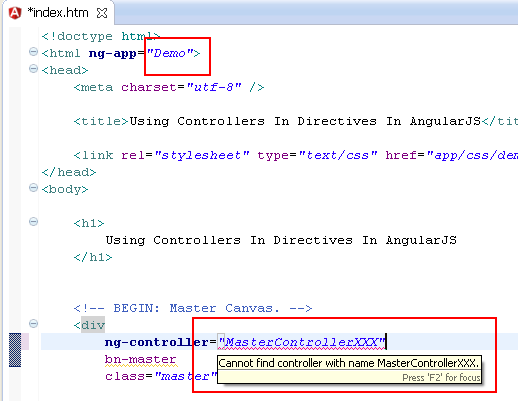Image resolution: width=518 pixels, height=401 pixels.
Task: Click the "Demo" ng-app value
Action: point(170,53)
